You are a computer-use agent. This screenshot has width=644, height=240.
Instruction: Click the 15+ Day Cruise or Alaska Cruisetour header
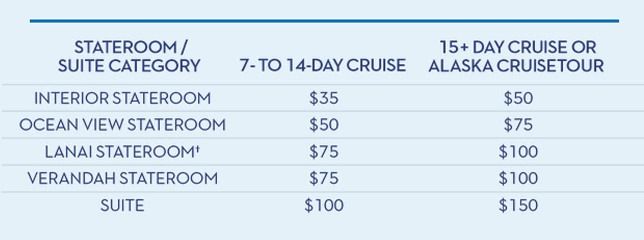tap(516, 56)
